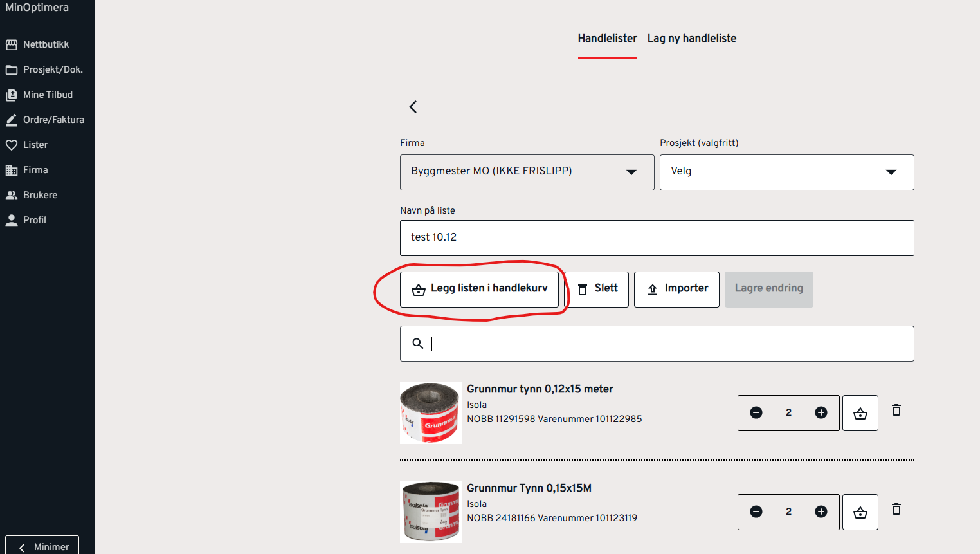980x554 pixels.
Task: Click Legg listen i handlekurv button
Action: [479, 289]
